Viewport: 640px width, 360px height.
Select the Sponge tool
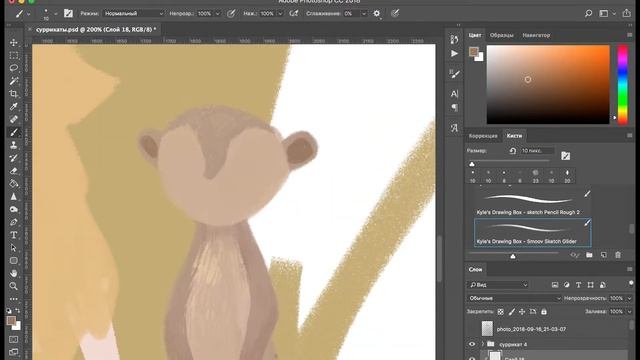coord(13,209)
